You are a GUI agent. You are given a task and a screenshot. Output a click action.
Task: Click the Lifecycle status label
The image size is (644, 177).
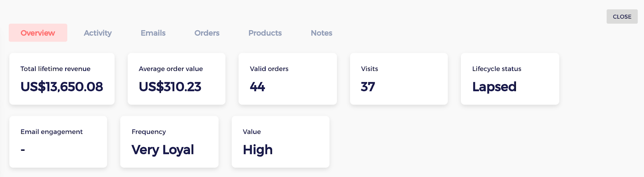(x=497, y=69)
